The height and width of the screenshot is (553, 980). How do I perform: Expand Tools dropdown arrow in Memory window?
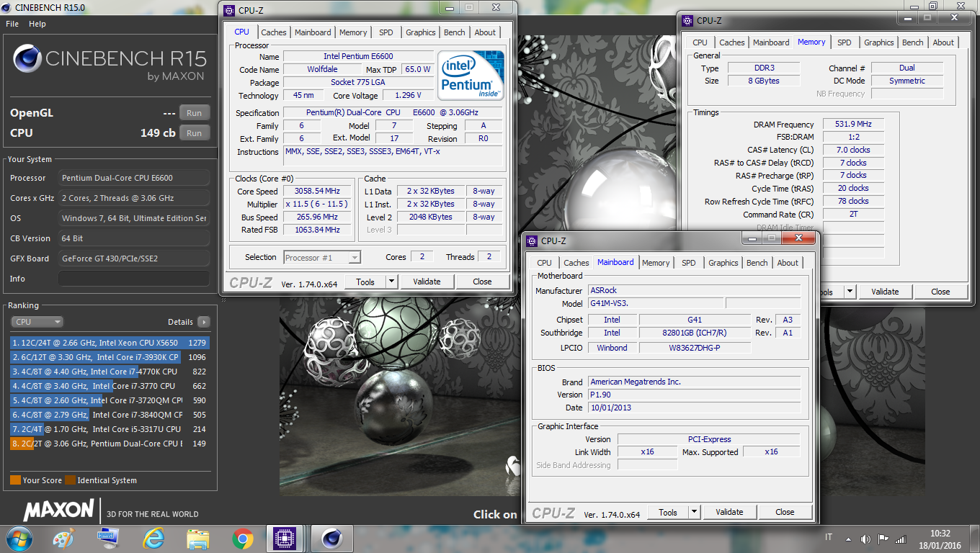click(x=850, y=292)
